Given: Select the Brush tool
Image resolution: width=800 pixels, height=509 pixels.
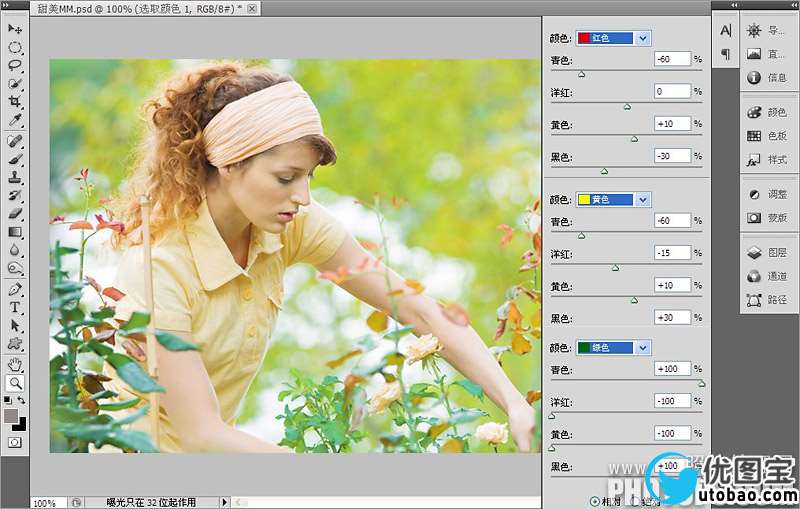Looking at the screenshot, I should (15, 159).
